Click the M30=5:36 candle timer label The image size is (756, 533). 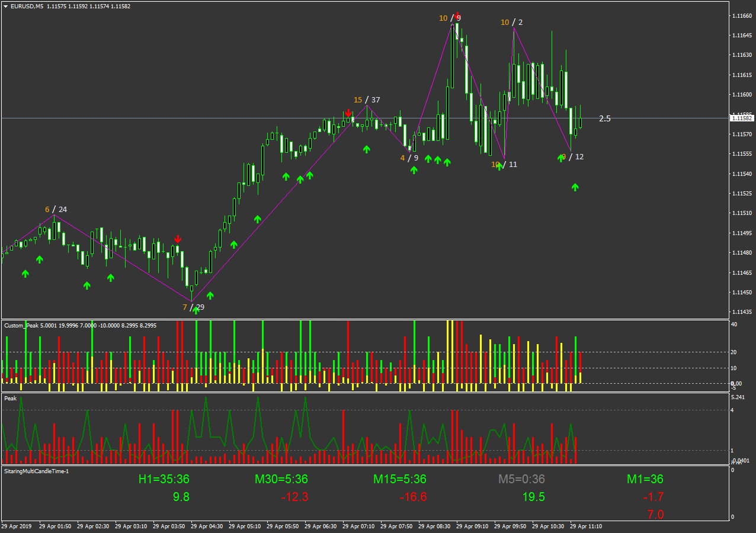tap(281, 479)
